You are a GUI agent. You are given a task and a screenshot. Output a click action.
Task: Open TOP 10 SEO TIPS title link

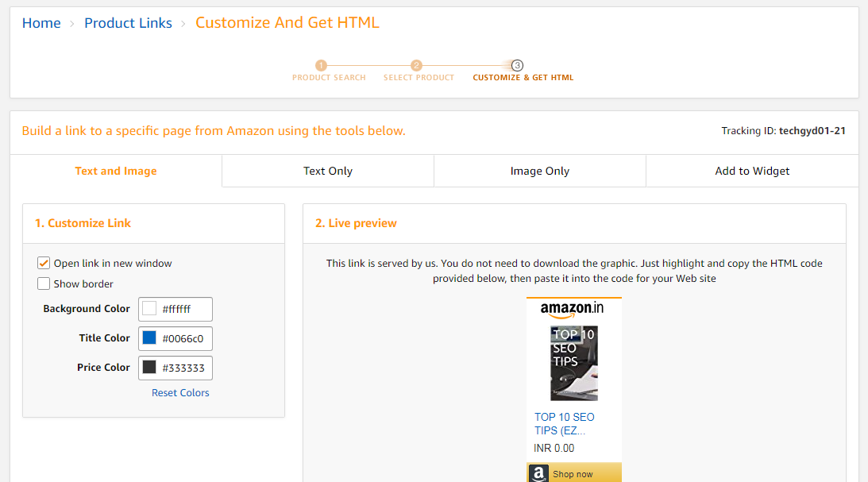[x=564, y=424]
